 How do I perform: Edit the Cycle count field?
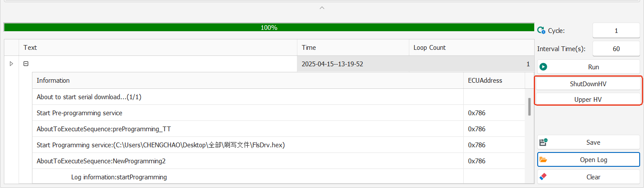(616, 30)
